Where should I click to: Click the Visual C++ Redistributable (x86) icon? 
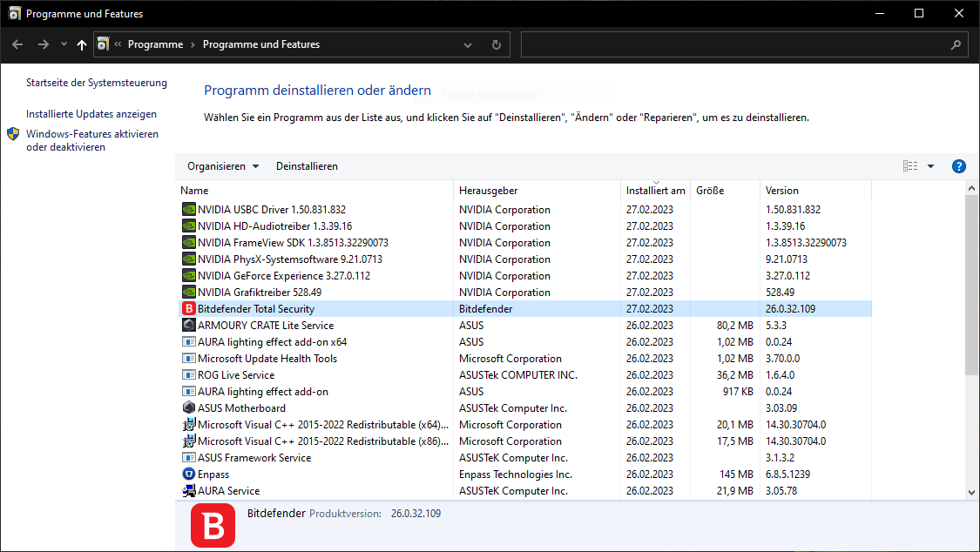pos(189,441)
